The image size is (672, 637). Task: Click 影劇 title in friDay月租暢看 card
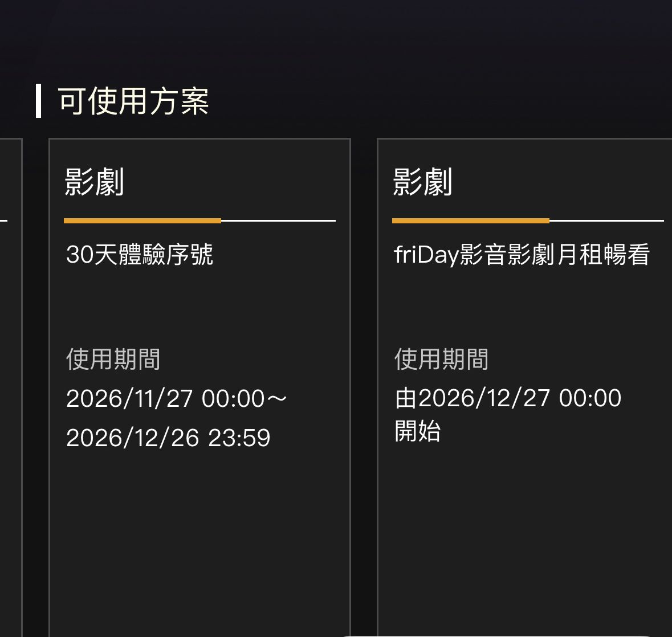(422, 182)
